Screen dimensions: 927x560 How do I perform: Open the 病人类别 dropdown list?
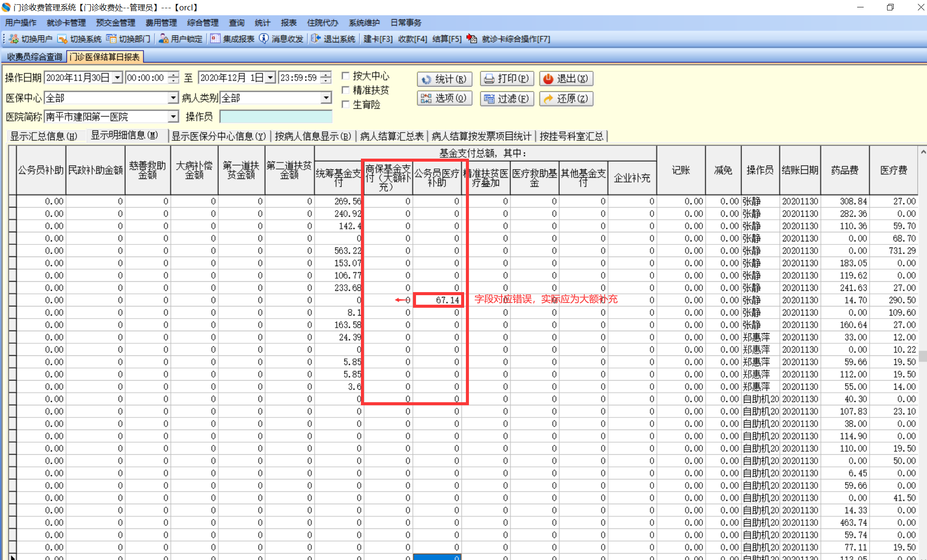coord(326,98)
